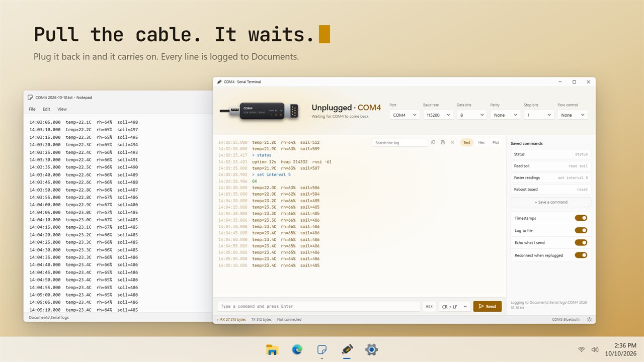Toggle the Timestamps switch
The width and height of the screenshot is (644, 362).
[581, 218]
